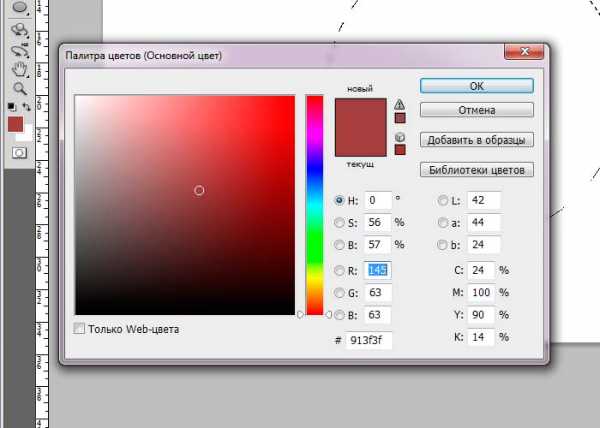Viewport: 600px width, 428px height.
Task: Toggle Quick Mask mode icon
Action: (x=17, y=152)
